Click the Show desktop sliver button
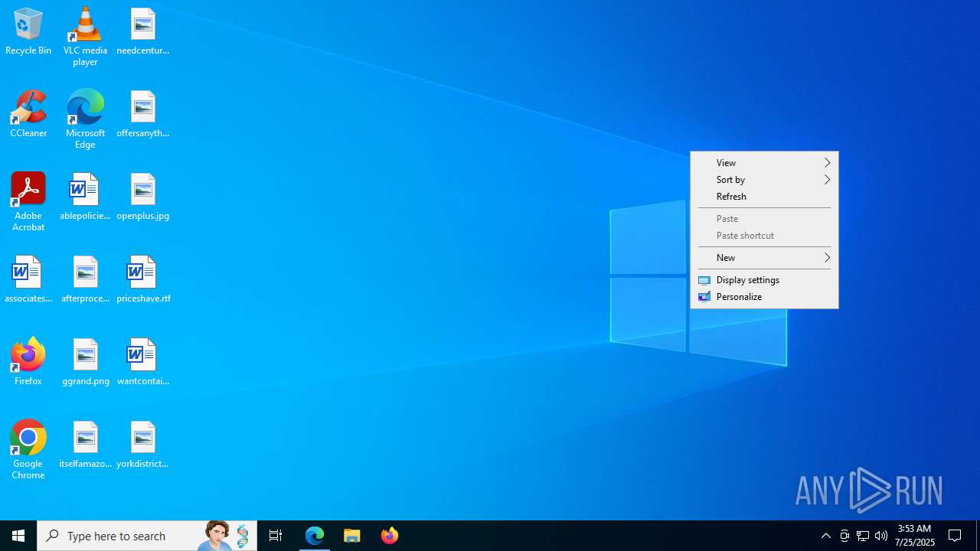The image size is (980, 551). click(x=978, y=536)
